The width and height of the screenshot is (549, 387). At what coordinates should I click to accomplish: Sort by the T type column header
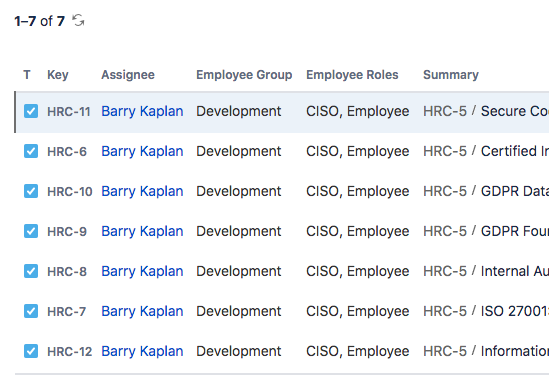click(x=27, y=75)
